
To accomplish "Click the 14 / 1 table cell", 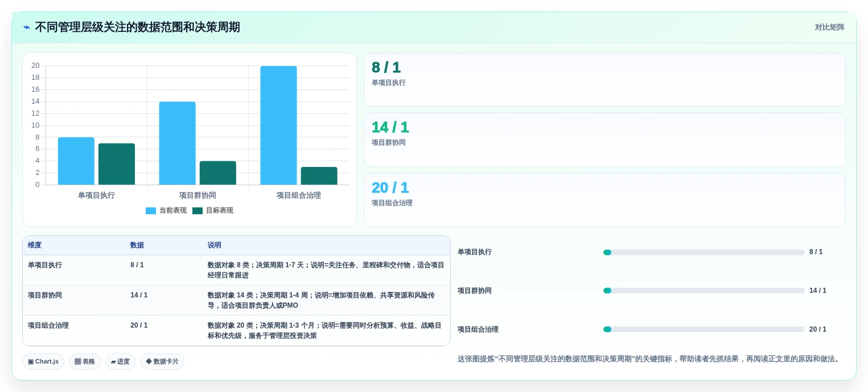I will pyautogui.click(x=139, y=295).
